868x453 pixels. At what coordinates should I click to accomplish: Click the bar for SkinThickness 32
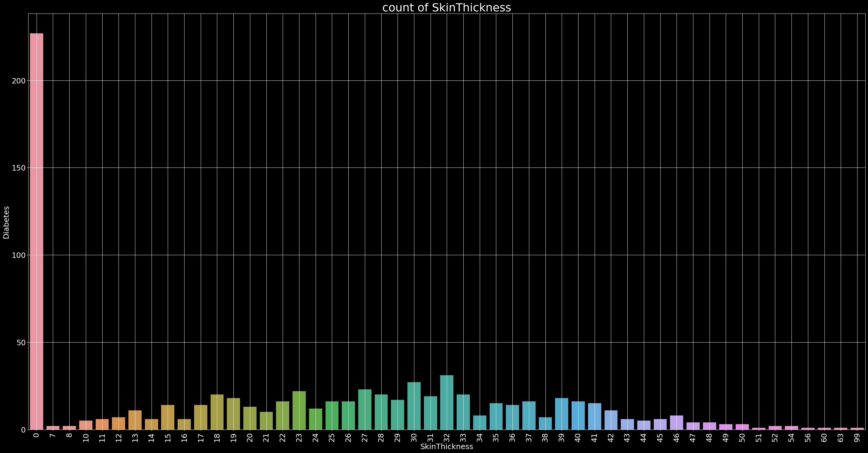click(x=446, y=403)
